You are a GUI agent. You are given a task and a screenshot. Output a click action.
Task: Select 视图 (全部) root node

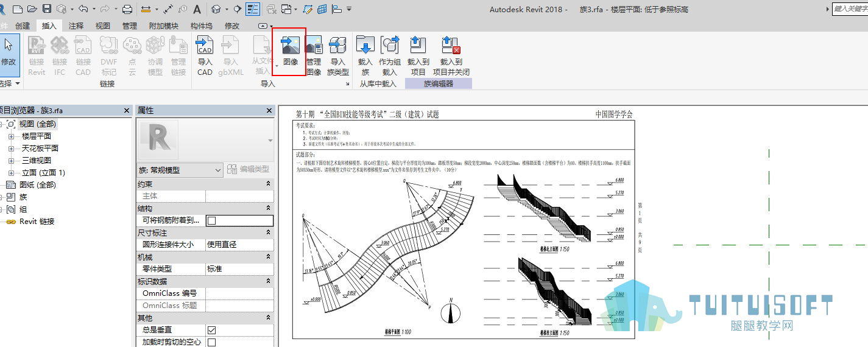(37, 124)
